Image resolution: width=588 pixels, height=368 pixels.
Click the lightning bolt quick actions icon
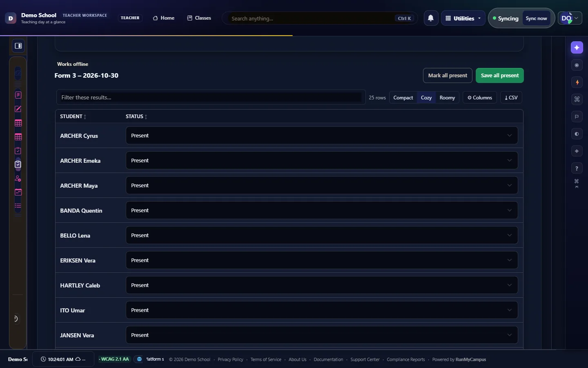tap(577, 82)
